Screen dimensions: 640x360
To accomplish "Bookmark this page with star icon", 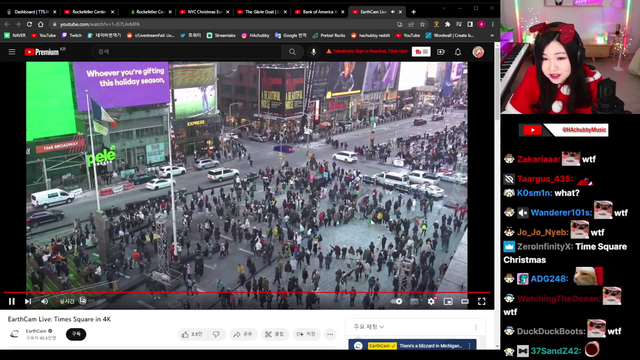I will 422,24.
